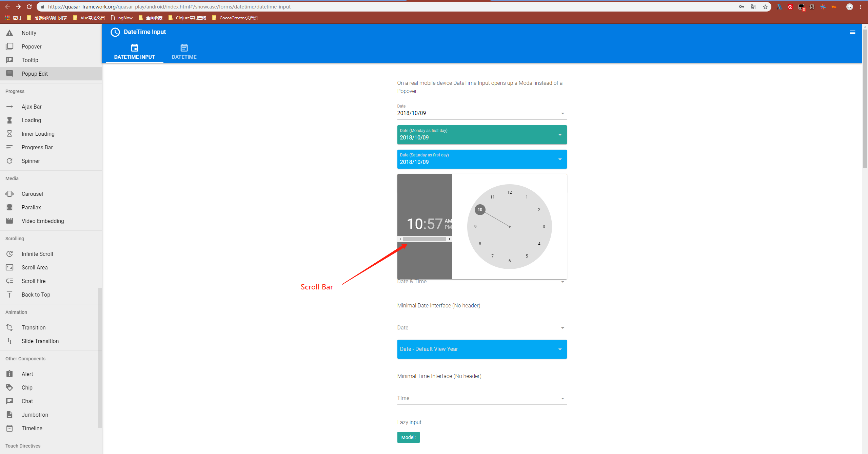Click the Timeline calendar icon in sidebar

pos(9,428)
